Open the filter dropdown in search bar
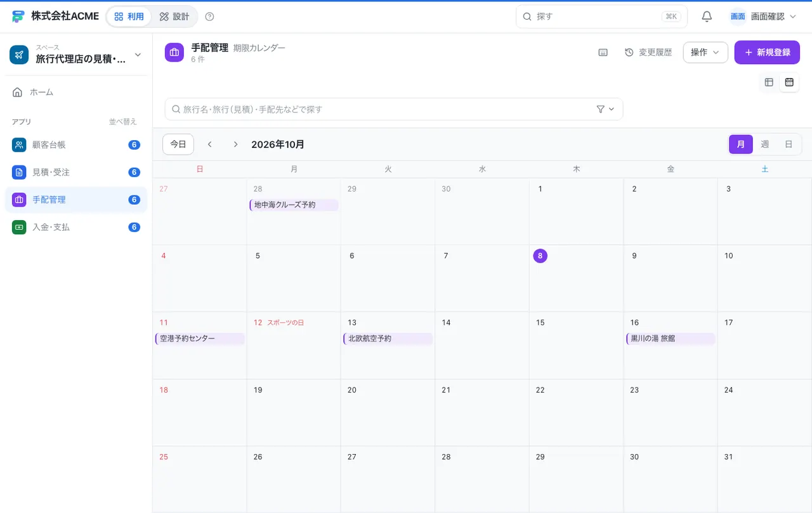This screenshot has width=812, height=513. pos(605,109)
